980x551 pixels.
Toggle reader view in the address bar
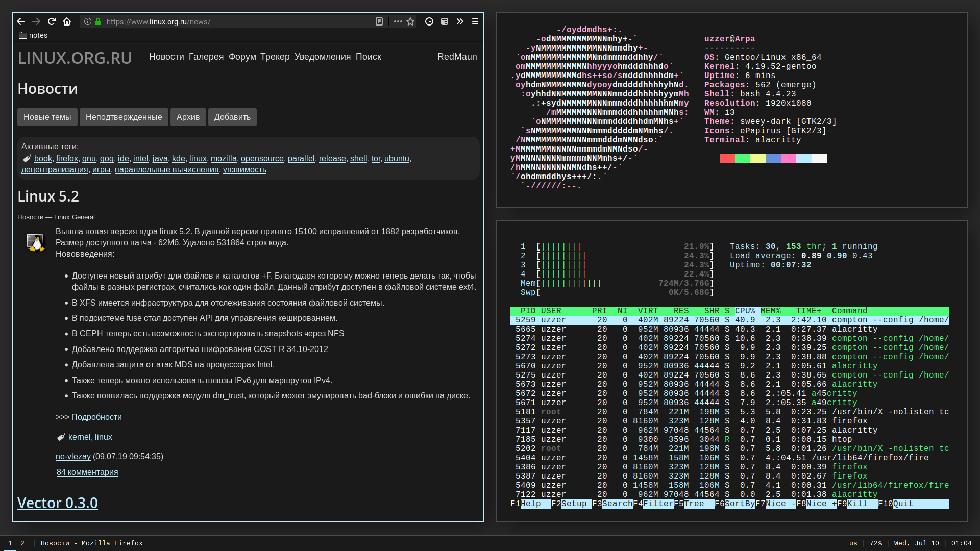click(379, 21)
